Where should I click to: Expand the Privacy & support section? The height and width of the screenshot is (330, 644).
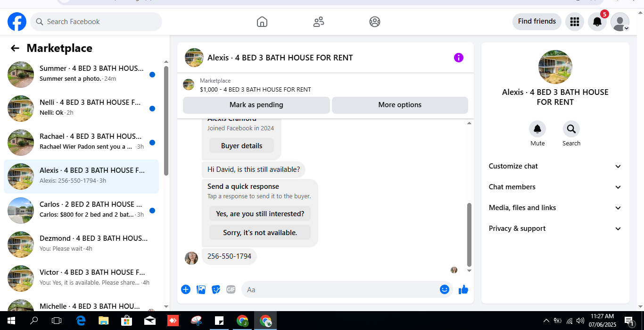(x=555, y=228)
